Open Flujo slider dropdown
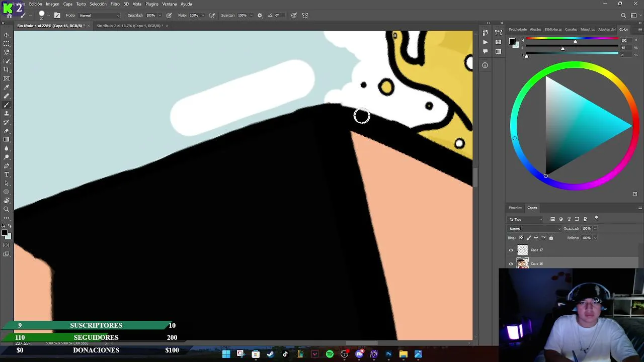Screen dimensions: 644x362 pyautogui.click(x=202, y=16)
